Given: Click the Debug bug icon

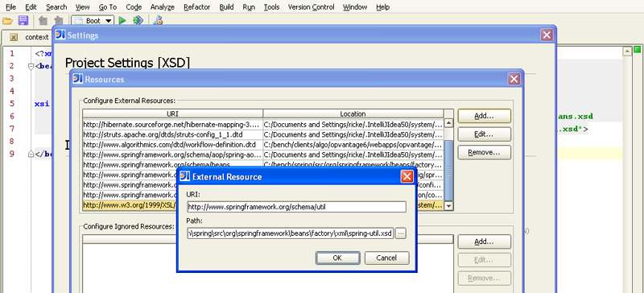Looking at the screenshot, I should click(138, 21).
